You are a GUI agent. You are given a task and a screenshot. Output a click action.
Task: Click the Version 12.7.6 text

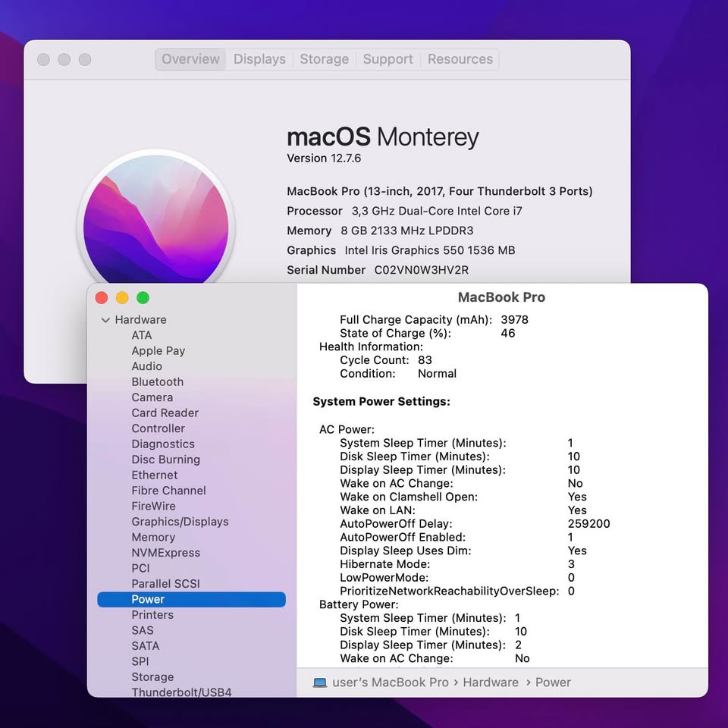click(324, 158)
